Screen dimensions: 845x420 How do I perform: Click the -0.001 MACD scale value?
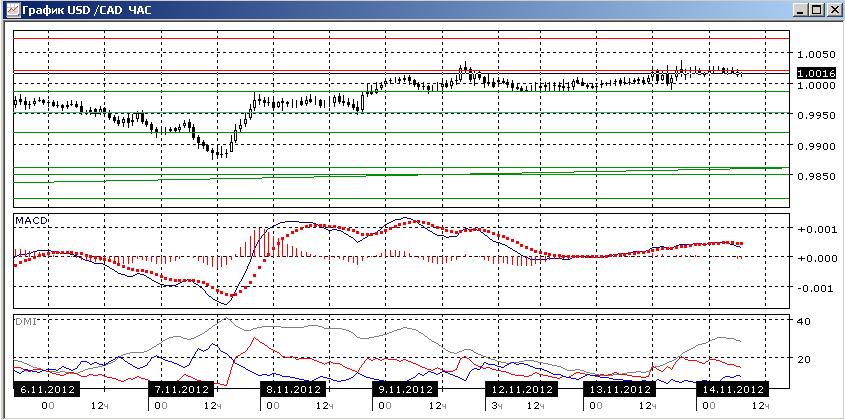(x=815, y=288)
